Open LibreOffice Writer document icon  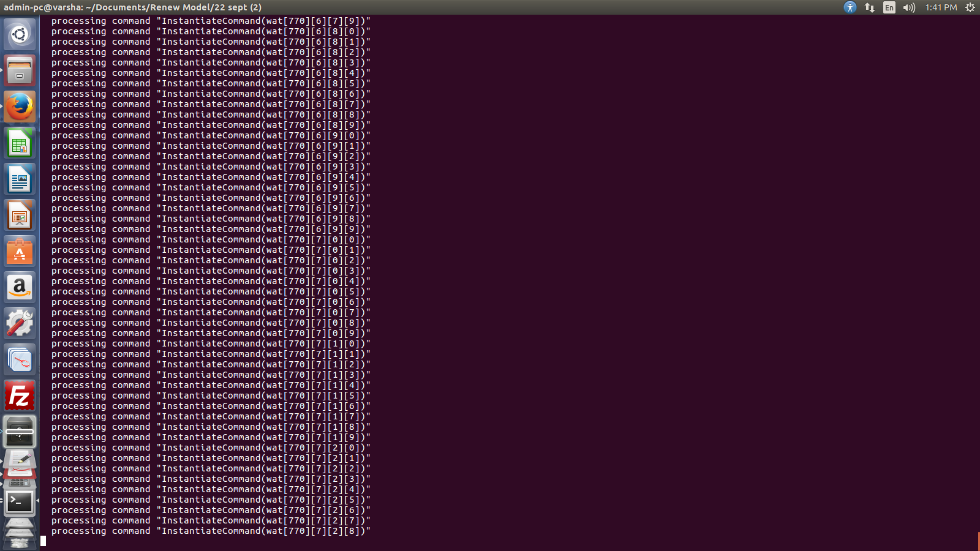20,179
